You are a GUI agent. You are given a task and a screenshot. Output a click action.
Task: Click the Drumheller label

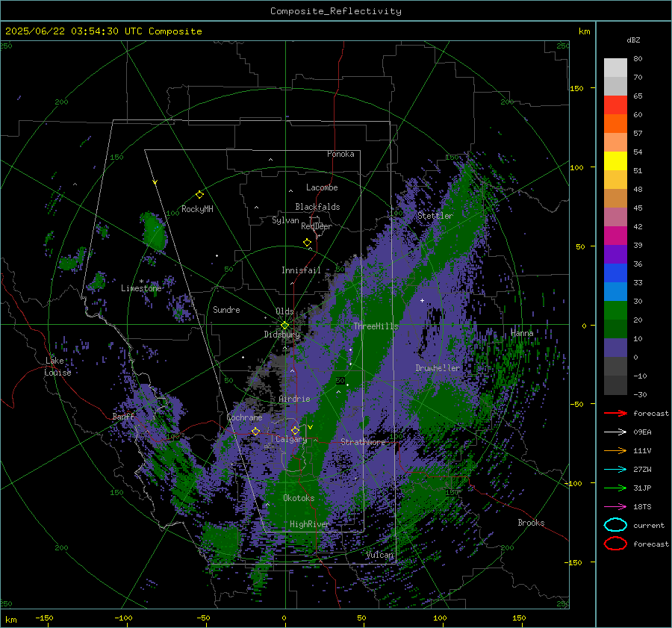point(438,368)
